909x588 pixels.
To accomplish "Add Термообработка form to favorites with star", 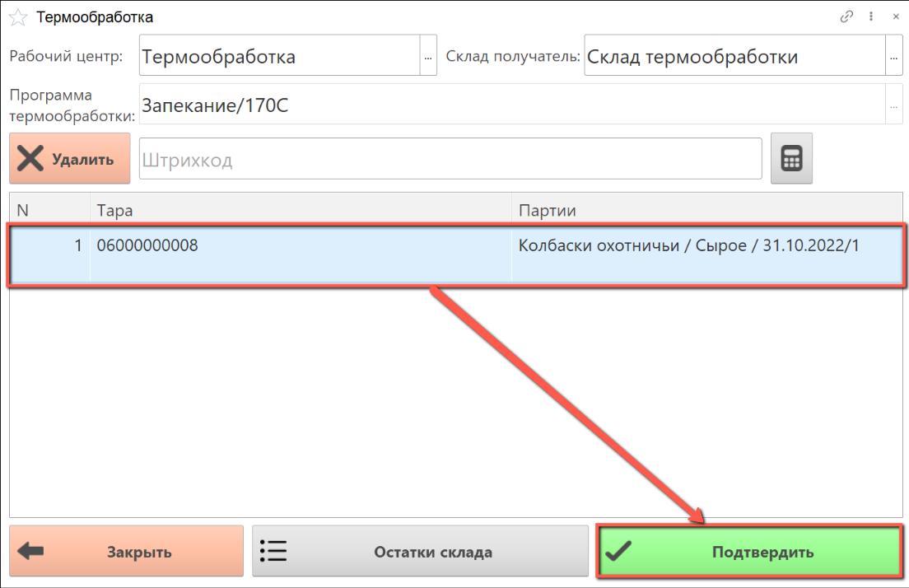I will [x=18, y=17].
